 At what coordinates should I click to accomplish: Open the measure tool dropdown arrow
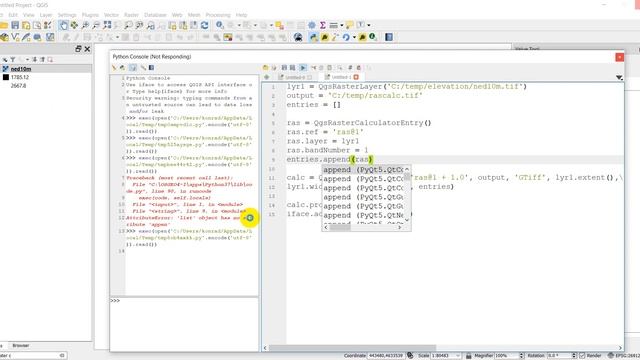pos(342,25)
